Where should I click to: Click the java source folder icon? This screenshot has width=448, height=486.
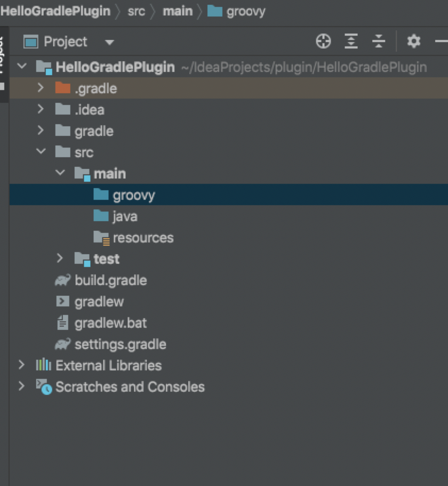click(x=101, y=216)
